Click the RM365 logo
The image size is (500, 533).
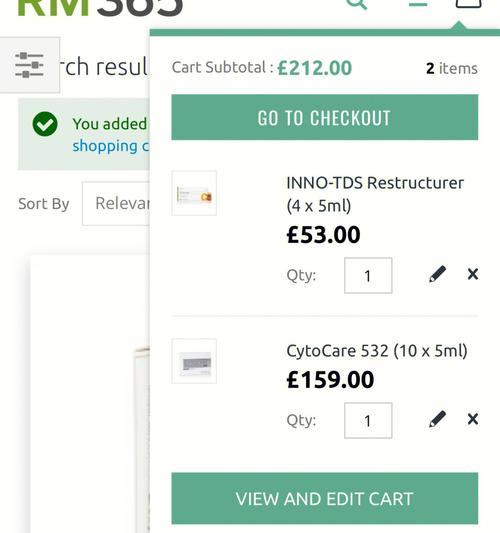click(100, 7)
